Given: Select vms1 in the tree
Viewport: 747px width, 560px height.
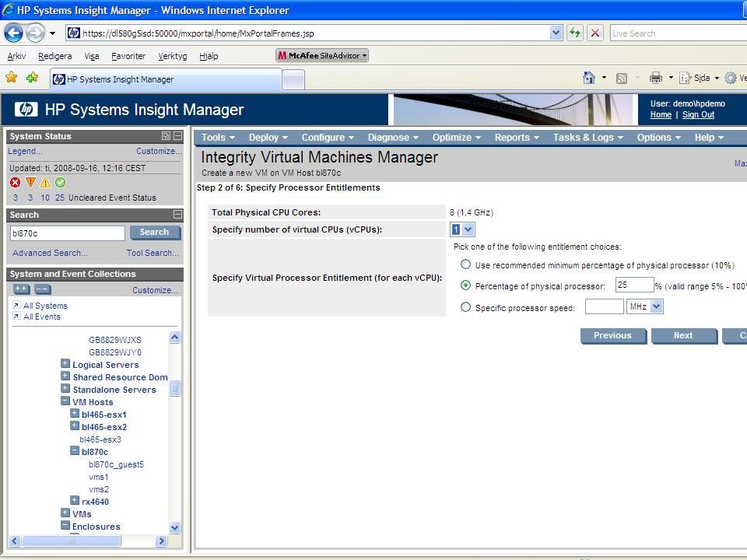Looking at the screenshot, I should [x=99, y=477].
